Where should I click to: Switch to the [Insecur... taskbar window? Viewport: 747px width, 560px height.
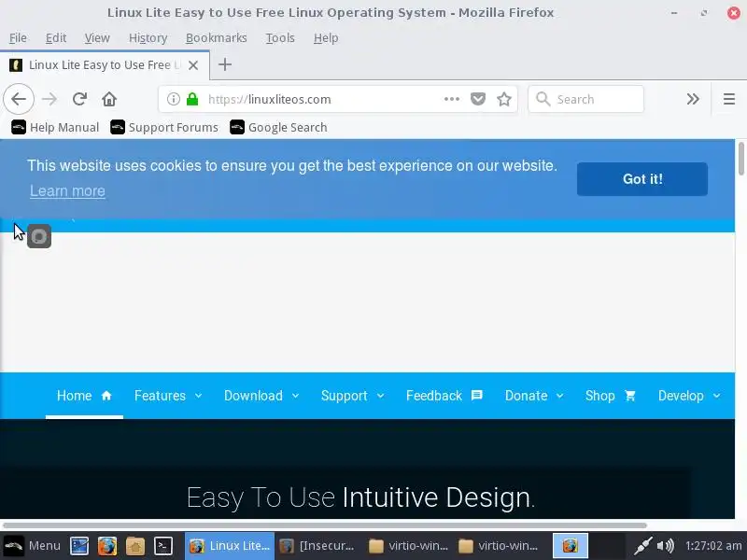click(319, 546)
